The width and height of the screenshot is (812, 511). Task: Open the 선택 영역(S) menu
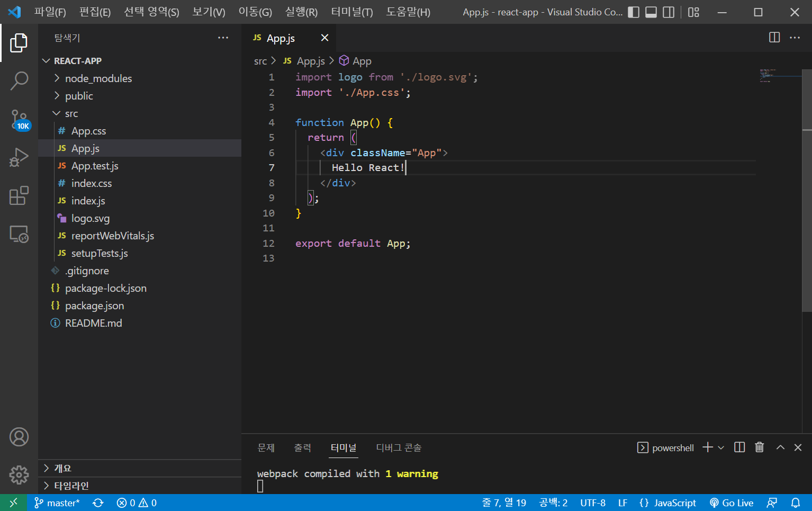pyautogui.click(x=151, y=12)
